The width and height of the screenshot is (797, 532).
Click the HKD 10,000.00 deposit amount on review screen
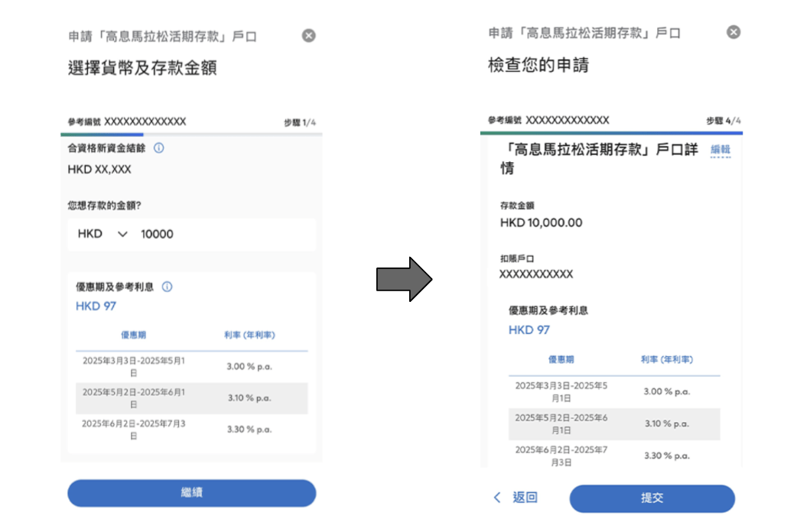click(x=541, y=222)
